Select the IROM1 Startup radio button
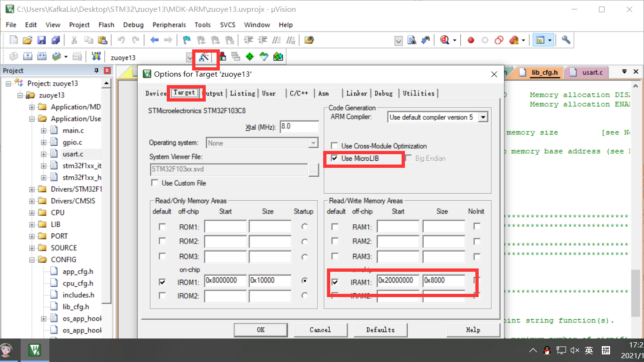Screen dimensions: 644x362 click(x=305, y=281)
